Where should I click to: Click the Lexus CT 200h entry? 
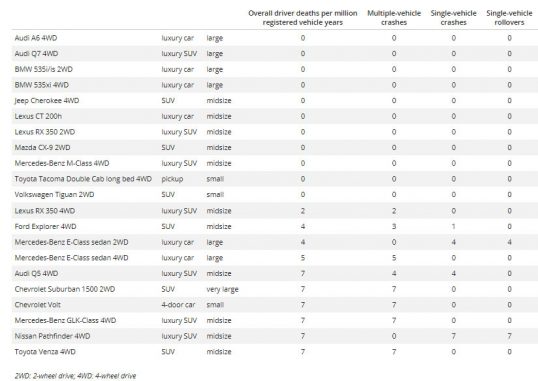point(38,116)
